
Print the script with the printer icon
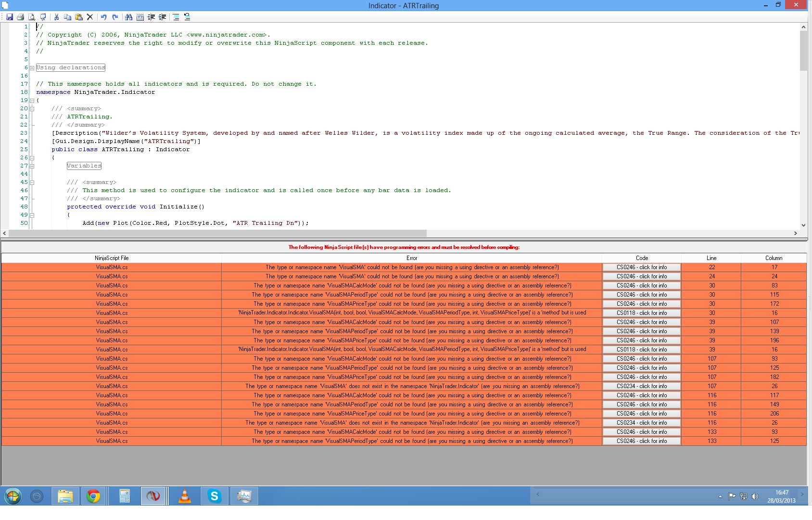[x=20, y=17]
